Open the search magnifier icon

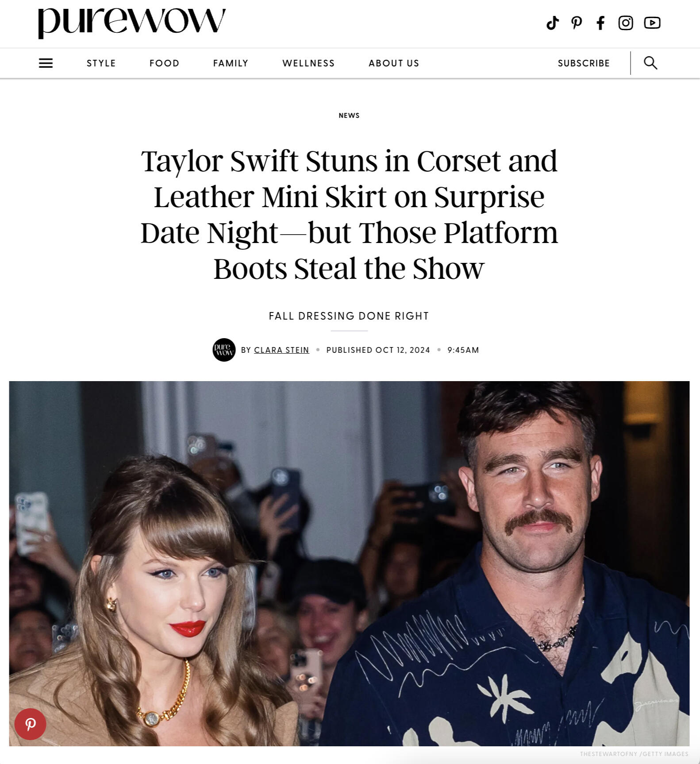click(x=650, y=63)
